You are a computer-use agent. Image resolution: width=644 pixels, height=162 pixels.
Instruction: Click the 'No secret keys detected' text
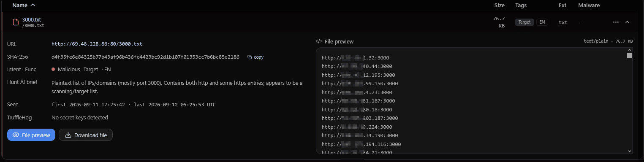[80, 118]
